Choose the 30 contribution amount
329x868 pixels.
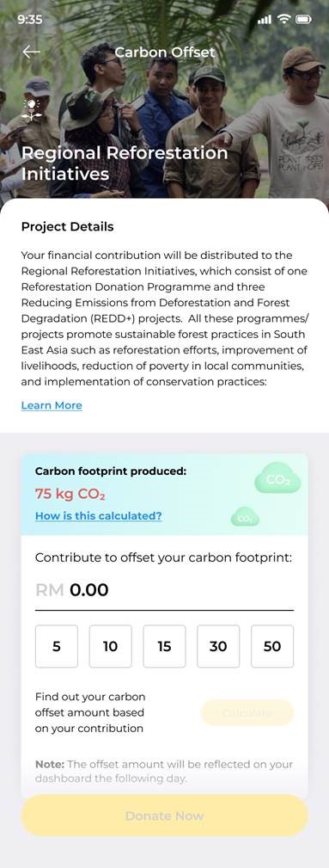coord(218,646)
